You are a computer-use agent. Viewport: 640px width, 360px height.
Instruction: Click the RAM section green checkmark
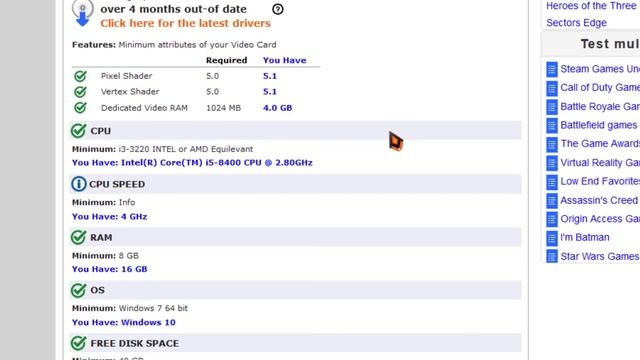point(78,237)
